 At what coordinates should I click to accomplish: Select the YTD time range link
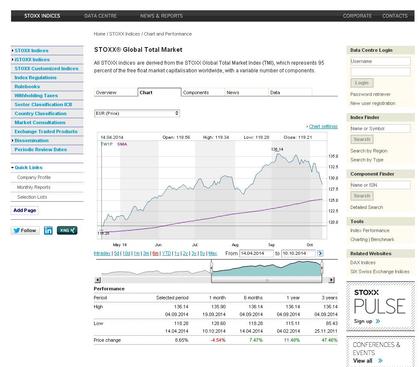166,253
